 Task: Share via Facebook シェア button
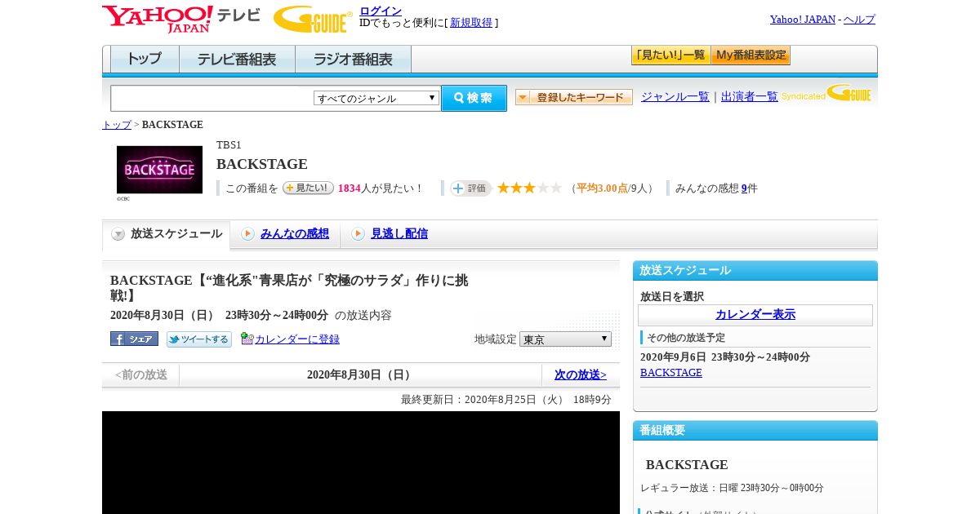tap(134, 339)
